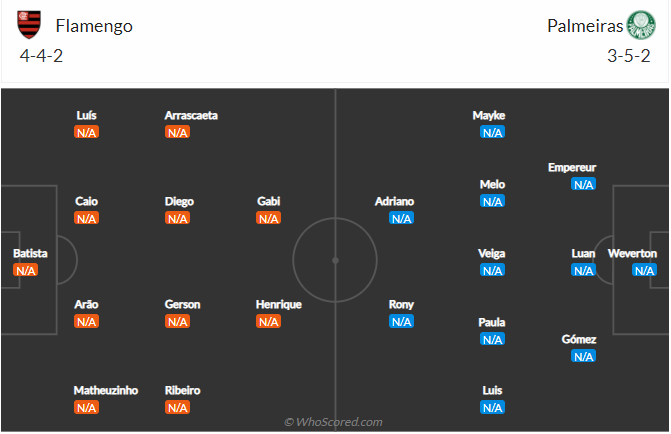The width and height of the screenshot is (671, 434).
Task: Select Palmeiras midfielder Veiga
Action: [492, 253]
